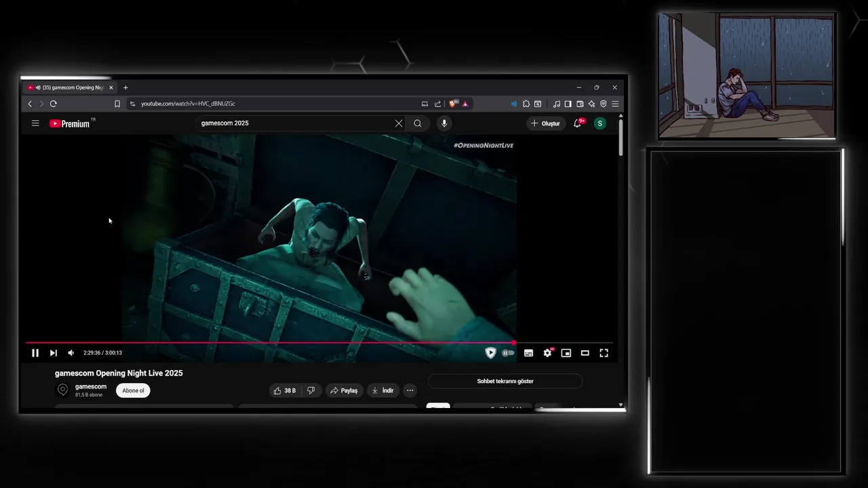Select the gamescom Opening Night tab
868x488 pixels.
68,87
